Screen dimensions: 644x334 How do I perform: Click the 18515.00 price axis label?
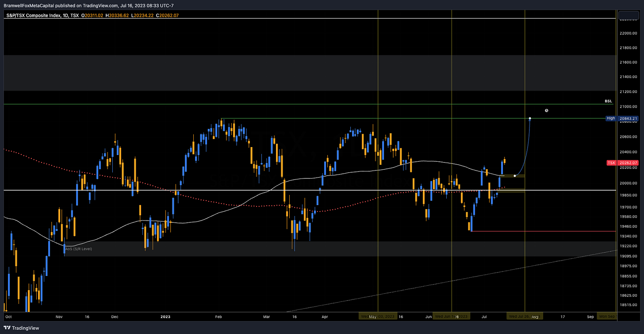coord(628,305)
